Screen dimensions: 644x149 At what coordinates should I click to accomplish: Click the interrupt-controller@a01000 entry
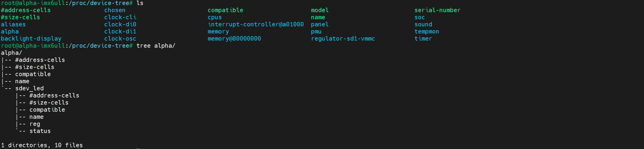(x=255, y=24)
